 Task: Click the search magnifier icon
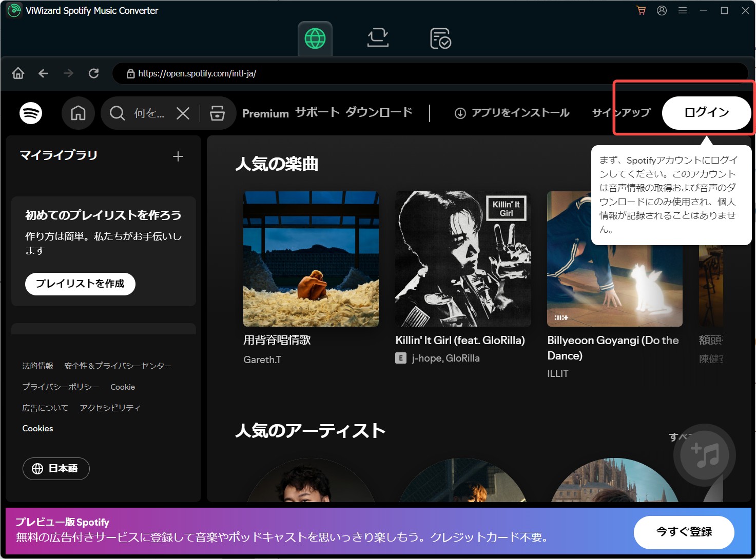[117, 113]
